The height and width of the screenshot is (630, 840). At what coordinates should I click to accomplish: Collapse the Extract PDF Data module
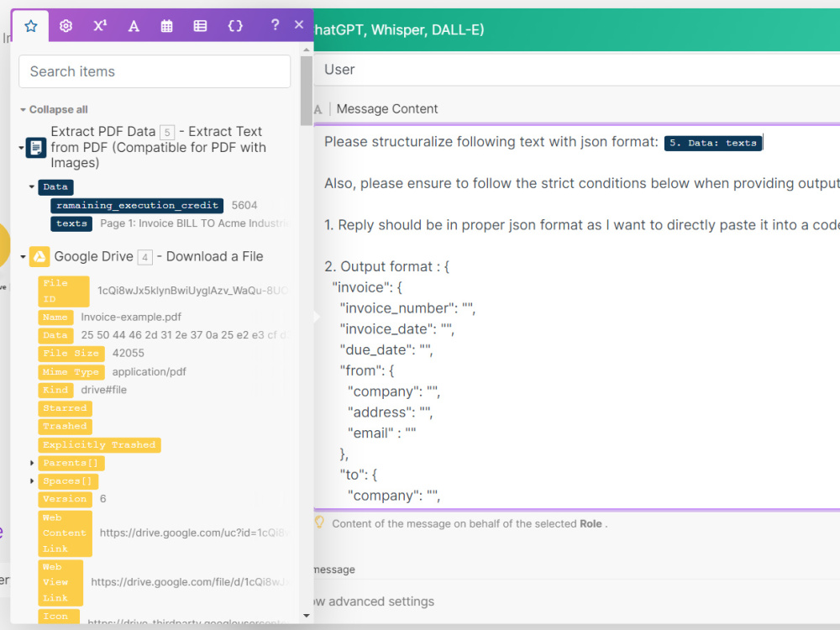coord(21,147)
